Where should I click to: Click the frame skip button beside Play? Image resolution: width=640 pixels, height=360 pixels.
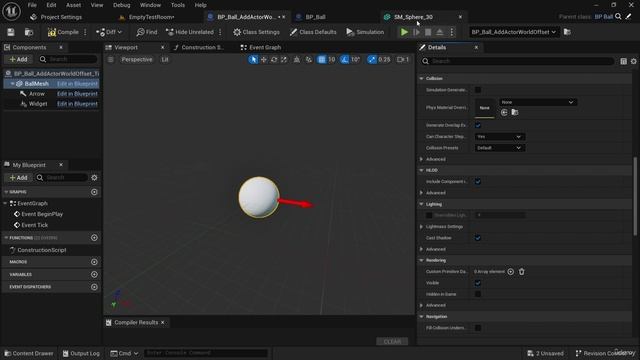pos(416,32)
